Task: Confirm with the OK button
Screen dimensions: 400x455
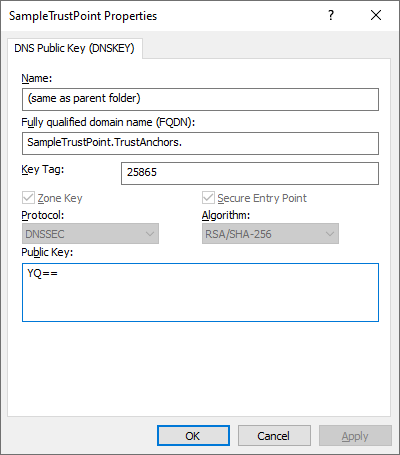Action: coord(193,436)
